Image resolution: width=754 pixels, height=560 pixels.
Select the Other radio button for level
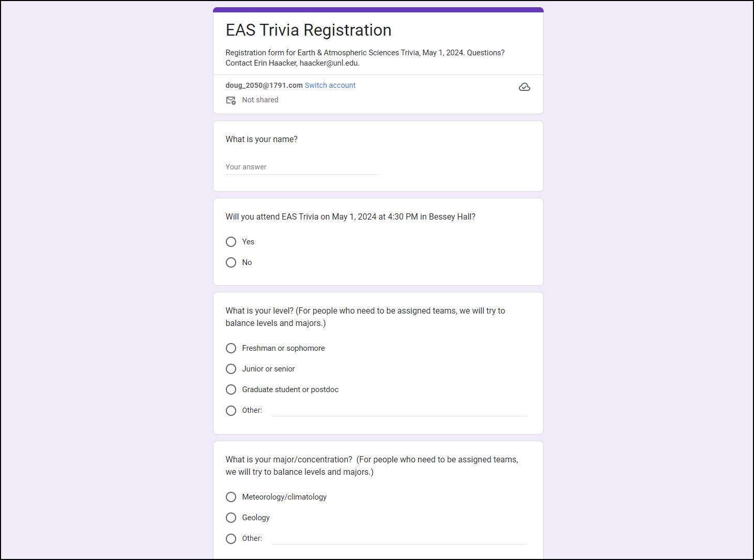click(x=231, y=411)
